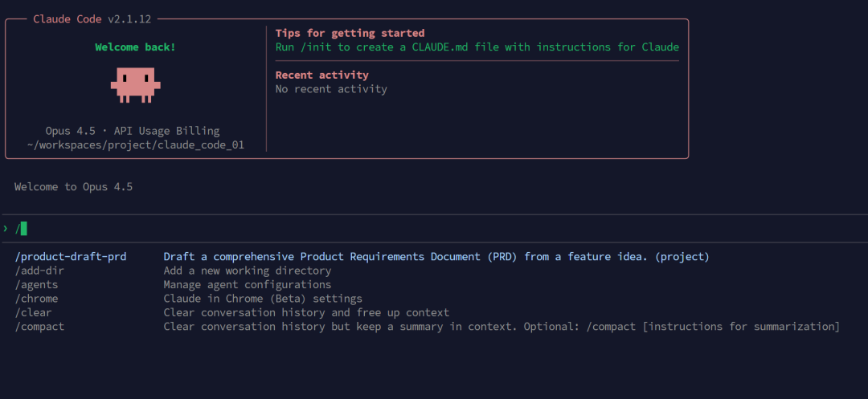
Task: Select the /agents command entry
Action: tap(37, 284)
